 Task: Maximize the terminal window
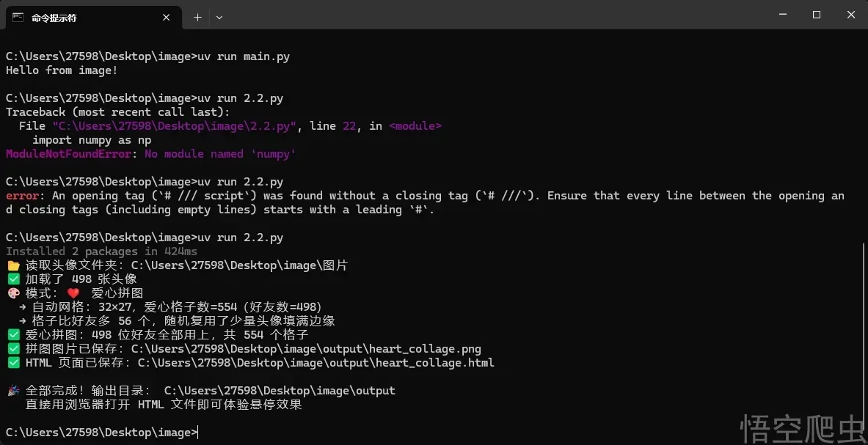click(817, 15)
